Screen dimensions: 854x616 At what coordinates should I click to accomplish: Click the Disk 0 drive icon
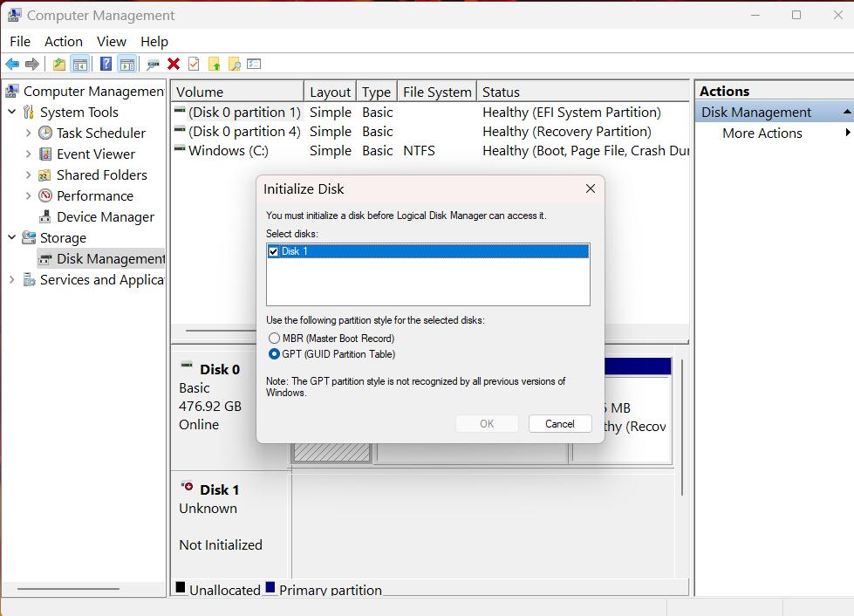coord(187,365)
